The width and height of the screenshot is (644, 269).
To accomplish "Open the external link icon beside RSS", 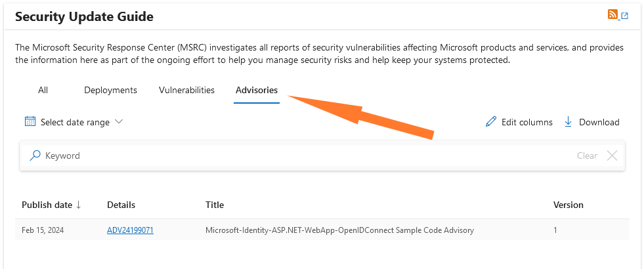I will pyautogui.click(x=624, y=16).
